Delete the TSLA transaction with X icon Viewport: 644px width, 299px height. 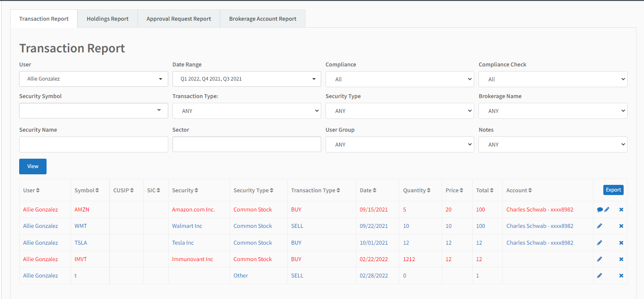coord(621,243)
